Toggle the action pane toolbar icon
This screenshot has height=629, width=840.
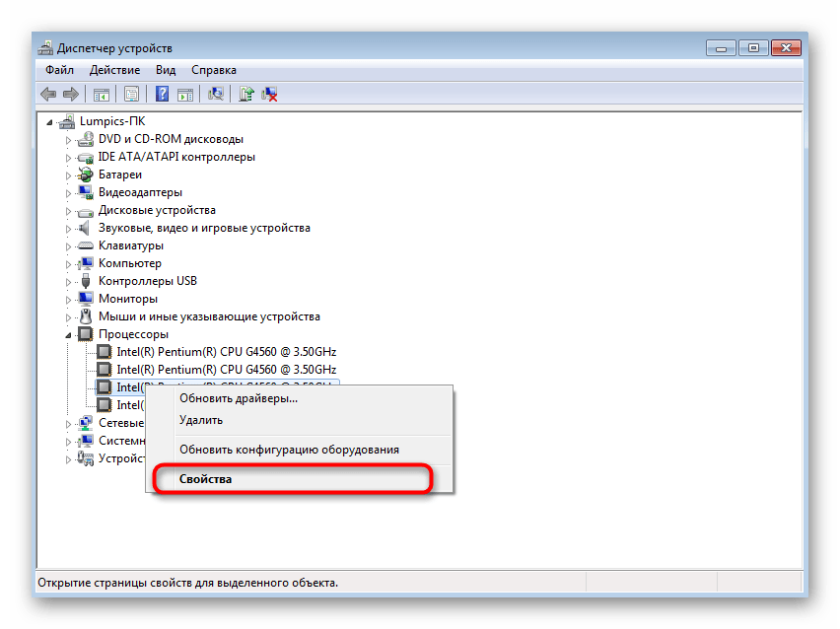pyautogui.click(x=185, y=95)
